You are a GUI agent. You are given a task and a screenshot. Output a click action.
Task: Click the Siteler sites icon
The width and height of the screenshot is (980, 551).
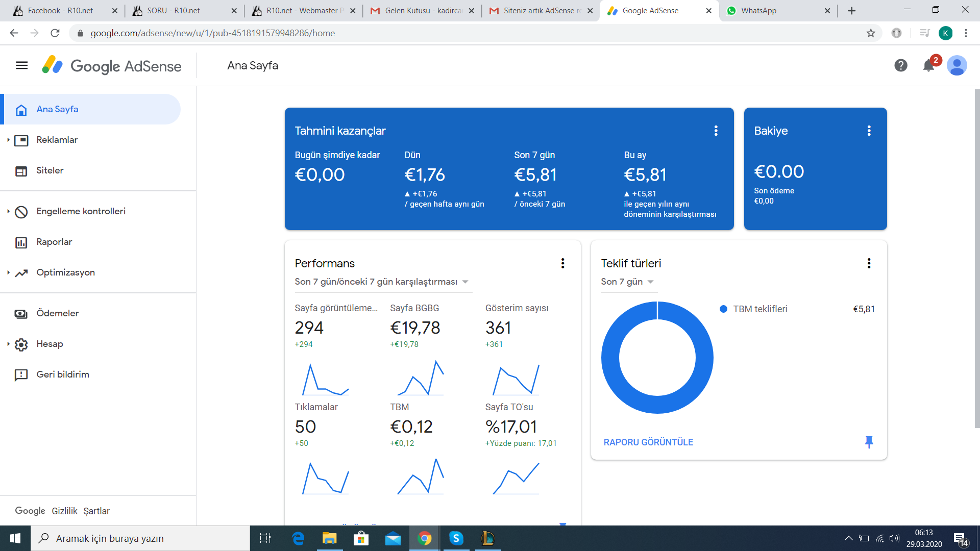pyautogui.click(x=21, y=171)
